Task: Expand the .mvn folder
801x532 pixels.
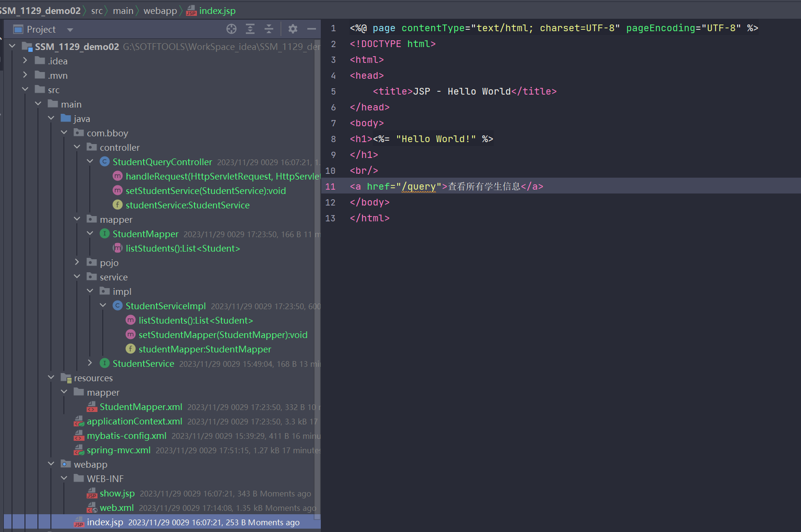Action: (25, 75)
